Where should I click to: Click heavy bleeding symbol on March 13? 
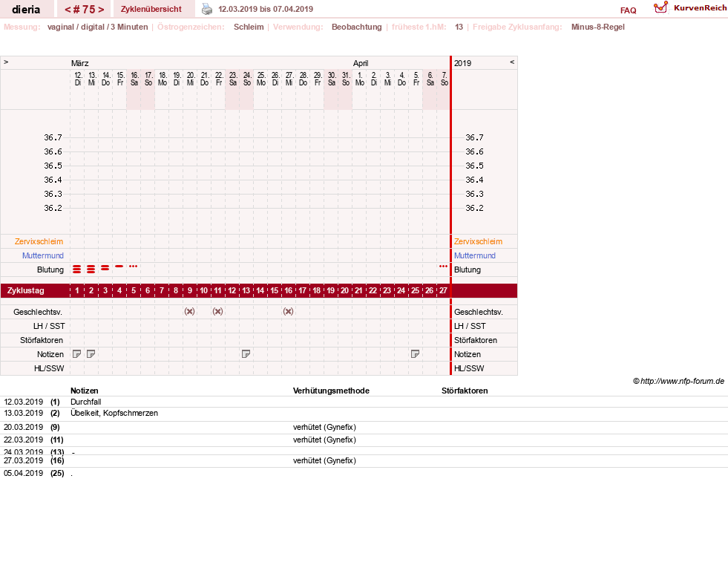[x=91, y=269]
